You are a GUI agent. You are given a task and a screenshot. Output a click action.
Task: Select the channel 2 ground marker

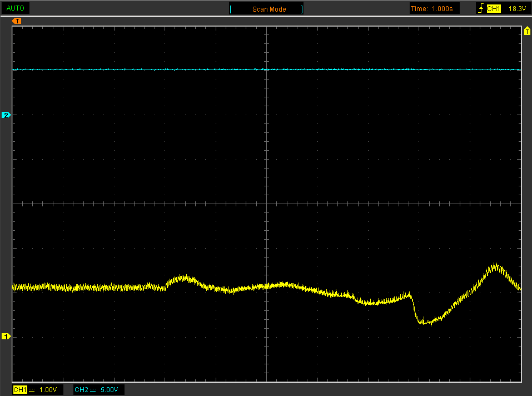click(x=6, y=115)
